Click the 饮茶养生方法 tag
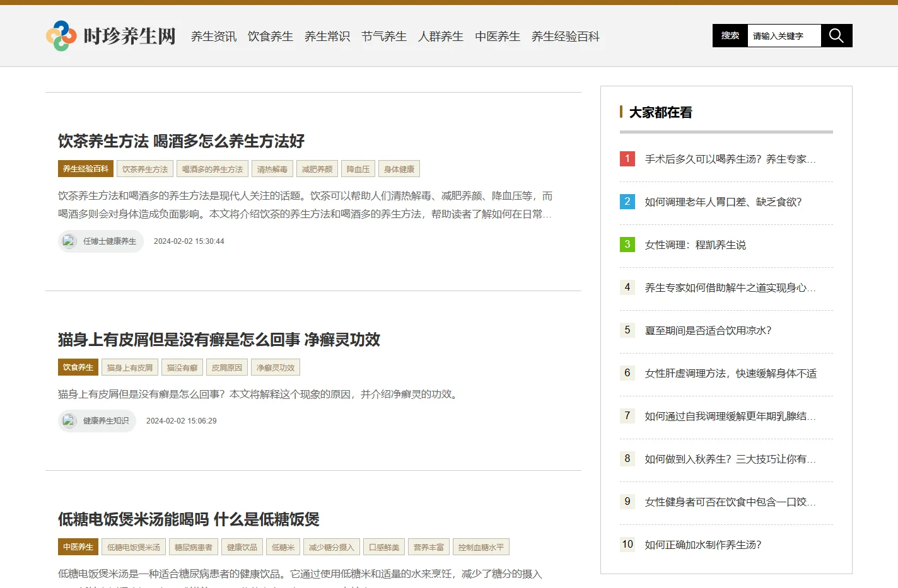 point(145,169)
